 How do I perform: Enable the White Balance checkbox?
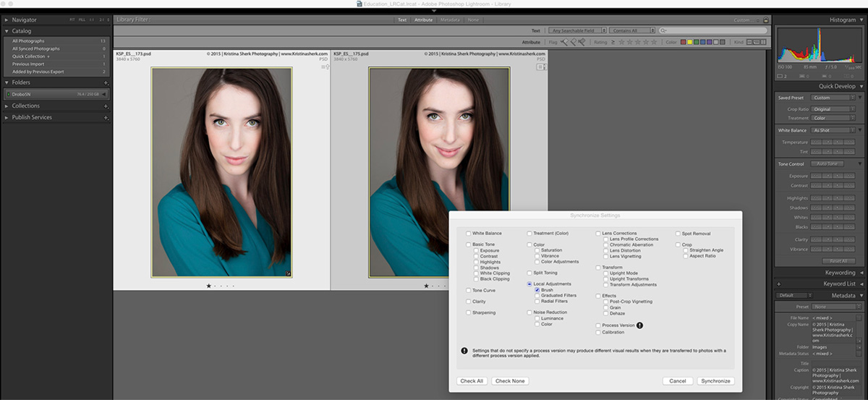click(x=469, y=234)
